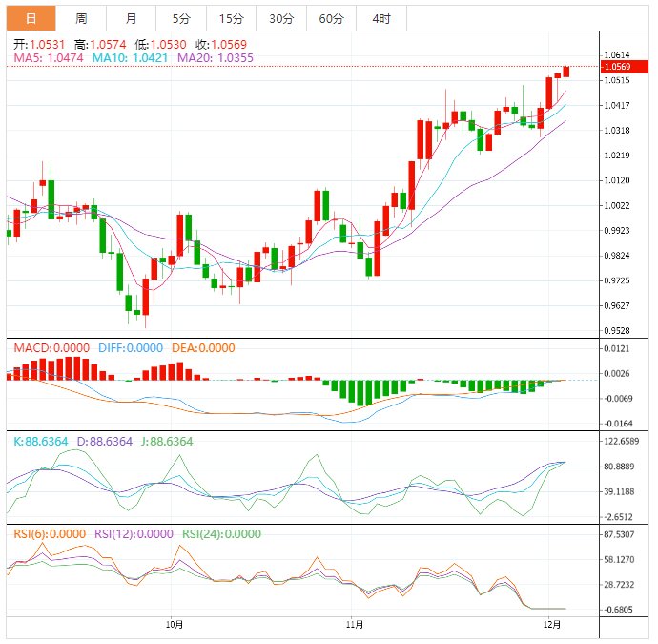Switch to the 4时 timeframe tab

tap(381, 18)
